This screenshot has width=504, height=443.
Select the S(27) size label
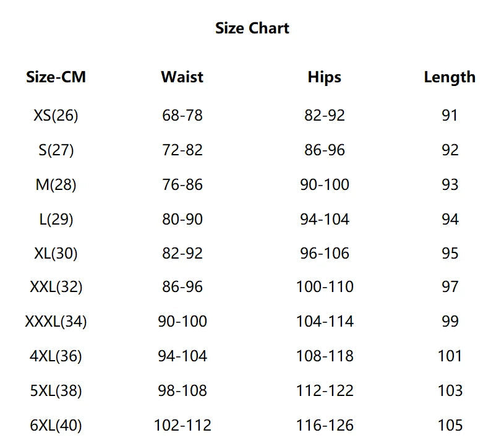[56, 150]
